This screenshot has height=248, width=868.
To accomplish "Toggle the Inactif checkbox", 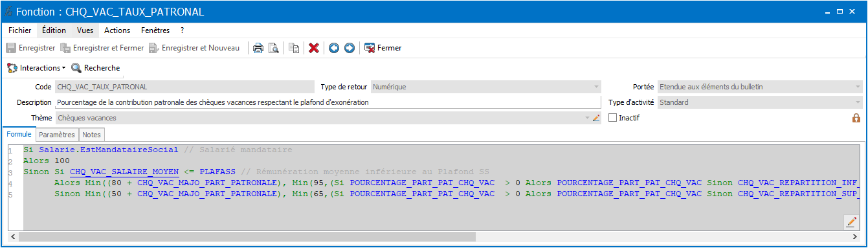I will [613, 118].
